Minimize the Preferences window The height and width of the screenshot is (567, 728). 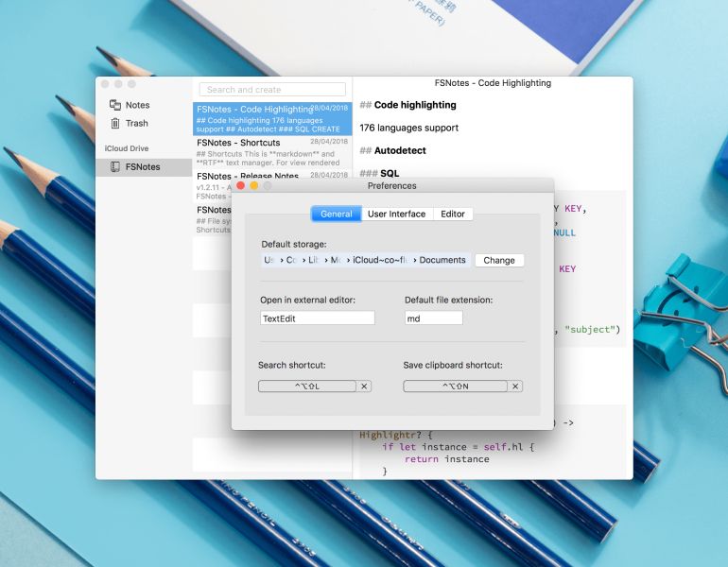point(254,185)
